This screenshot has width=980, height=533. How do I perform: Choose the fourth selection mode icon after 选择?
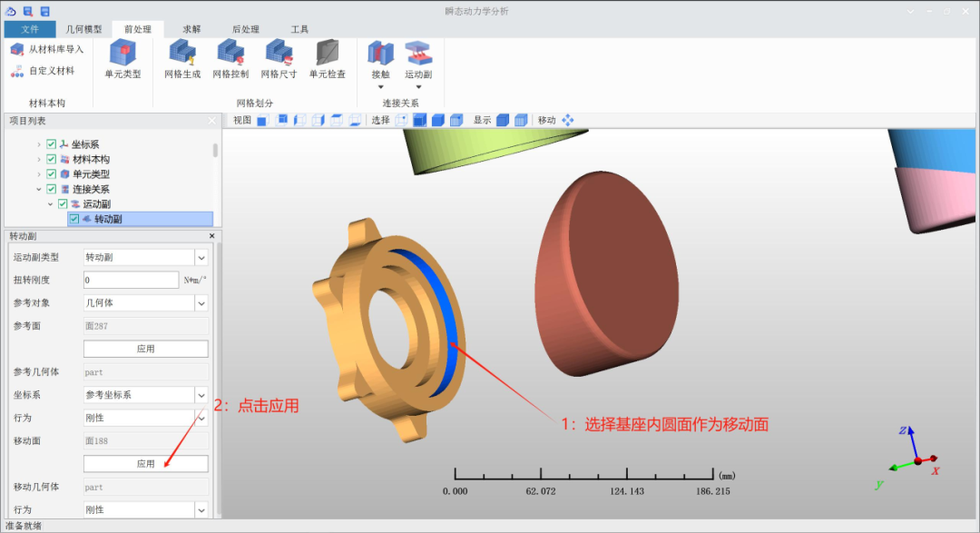(x=456, y=120)
